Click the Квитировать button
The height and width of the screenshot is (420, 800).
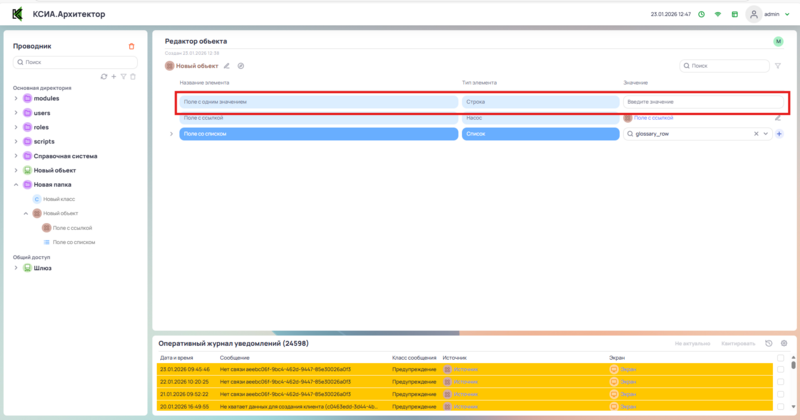pos(738,343)
